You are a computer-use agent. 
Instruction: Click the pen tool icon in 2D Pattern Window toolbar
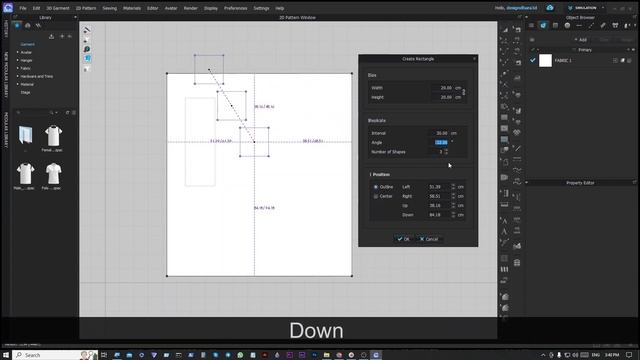point(87,30)
